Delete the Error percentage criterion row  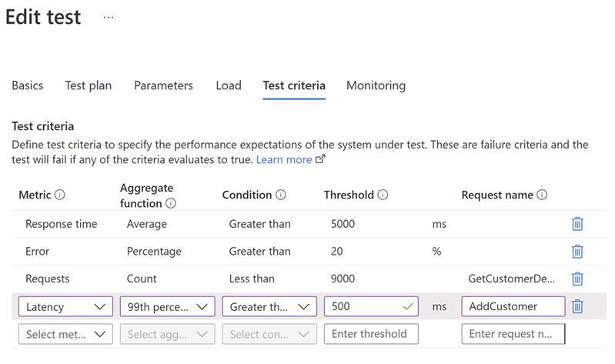[x=577, y=251]
